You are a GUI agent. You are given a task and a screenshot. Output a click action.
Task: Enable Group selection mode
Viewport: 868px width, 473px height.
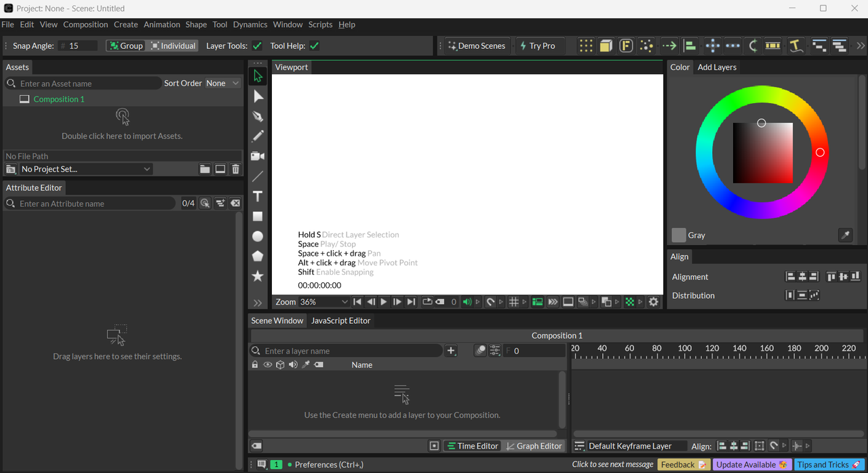pyautogui.click(x=126, y=46)
